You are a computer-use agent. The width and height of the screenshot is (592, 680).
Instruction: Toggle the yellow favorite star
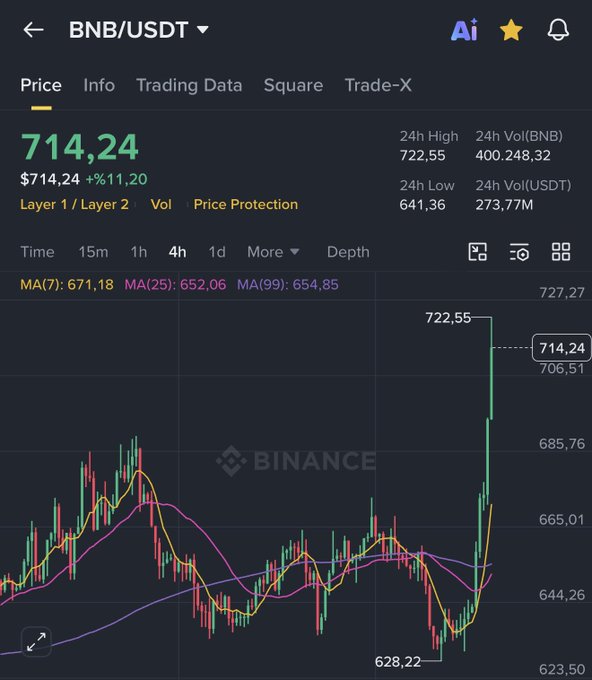tap(511, 30)
